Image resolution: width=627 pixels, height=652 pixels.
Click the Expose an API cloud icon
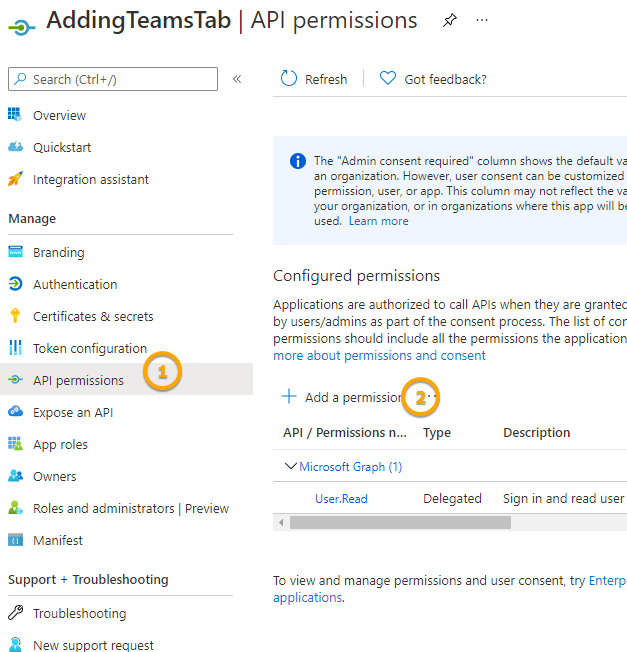(15, 411)
